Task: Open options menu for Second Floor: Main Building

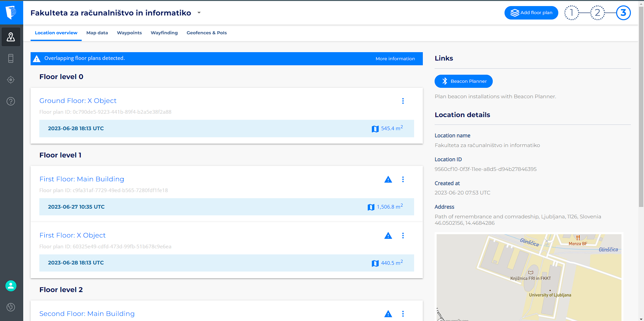Action: pyautogui.click(x=403, y=314)
